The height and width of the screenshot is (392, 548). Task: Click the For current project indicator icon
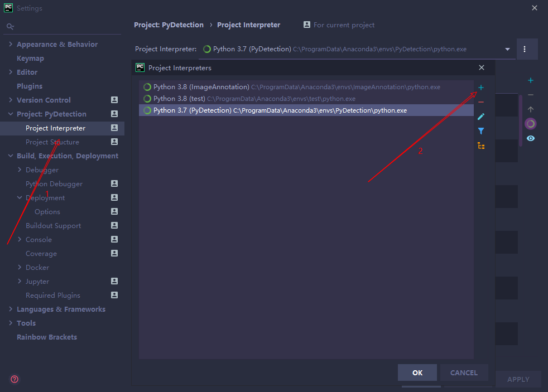[x=307, y=25]
